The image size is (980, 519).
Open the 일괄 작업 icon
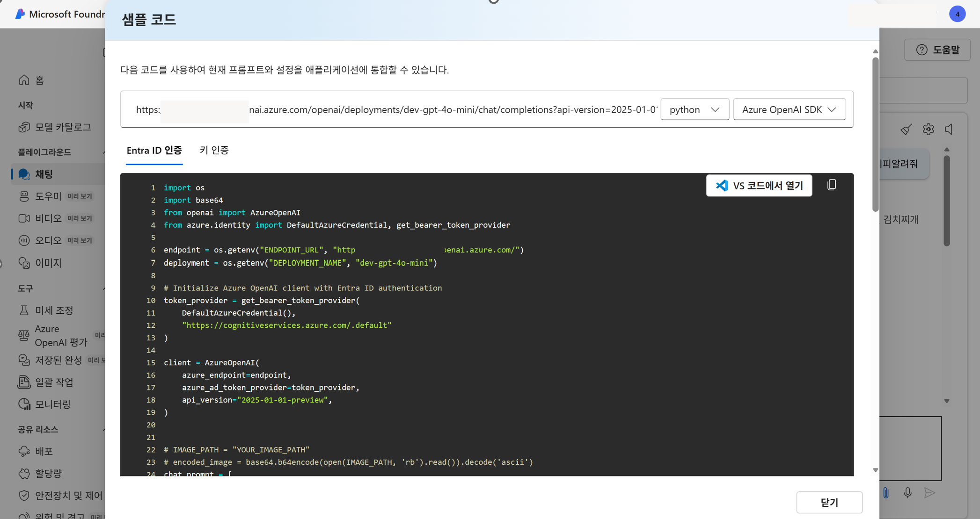24,382
